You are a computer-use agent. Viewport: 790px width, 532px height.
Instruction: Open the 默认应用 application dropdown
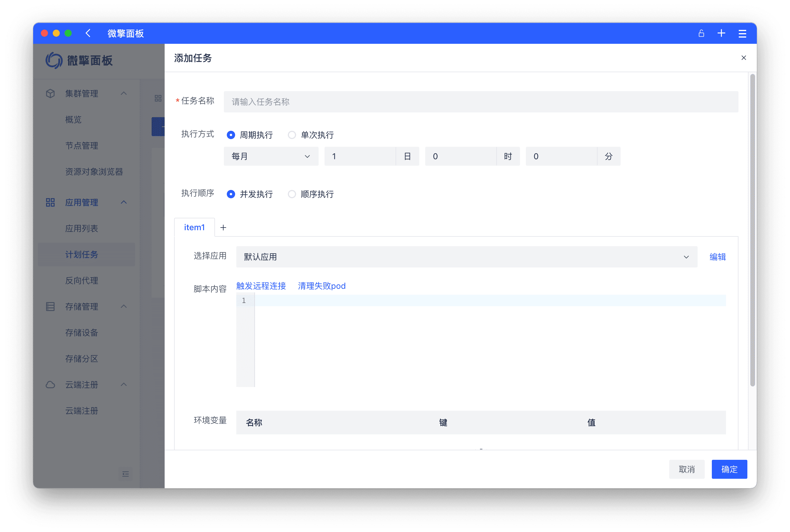click(x=466, y=257)
